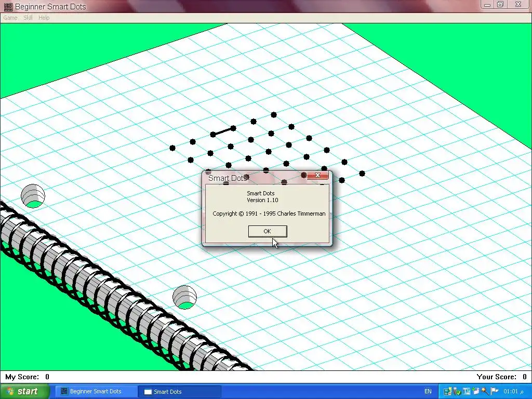Open the Game menu

point(10,18)
